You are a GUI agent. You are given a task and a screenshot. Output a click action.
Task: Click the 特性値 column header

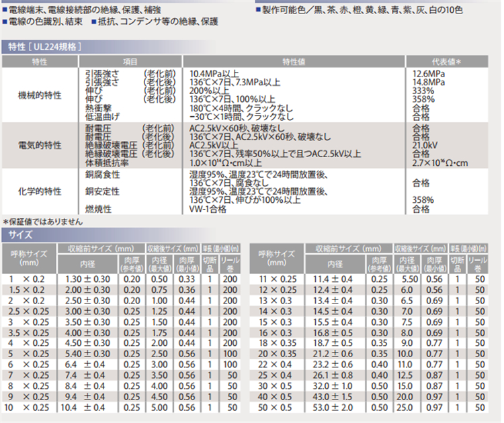pyautogui.click(x=294, y=62)
